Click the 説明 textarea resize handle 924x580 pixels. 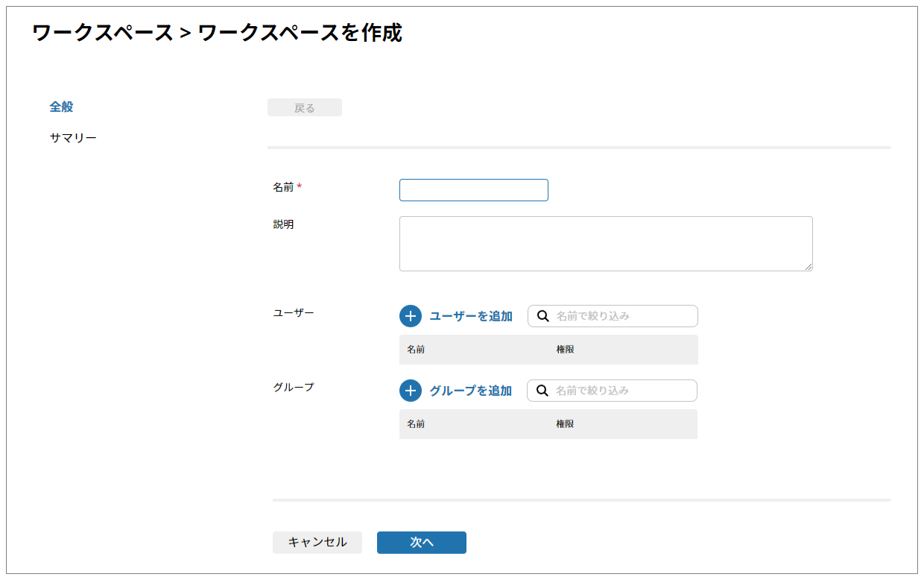click(x=808, y=266)
